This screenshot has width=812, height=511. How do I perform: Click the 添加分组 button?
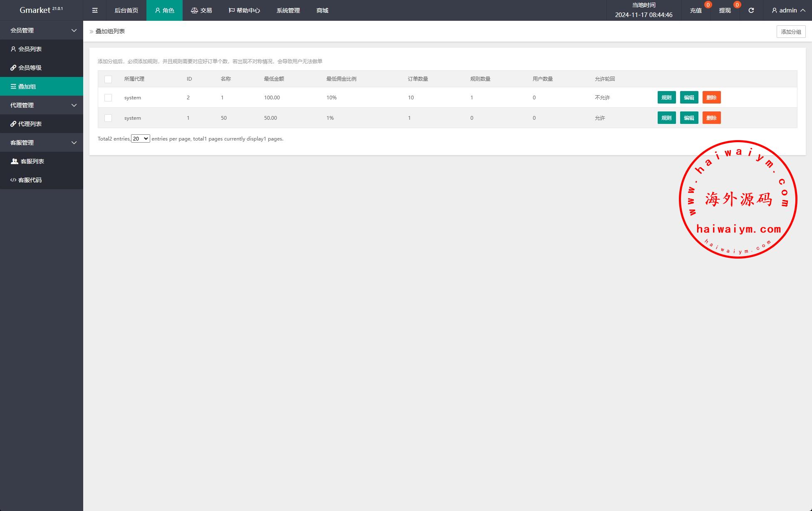pos(791,32)
